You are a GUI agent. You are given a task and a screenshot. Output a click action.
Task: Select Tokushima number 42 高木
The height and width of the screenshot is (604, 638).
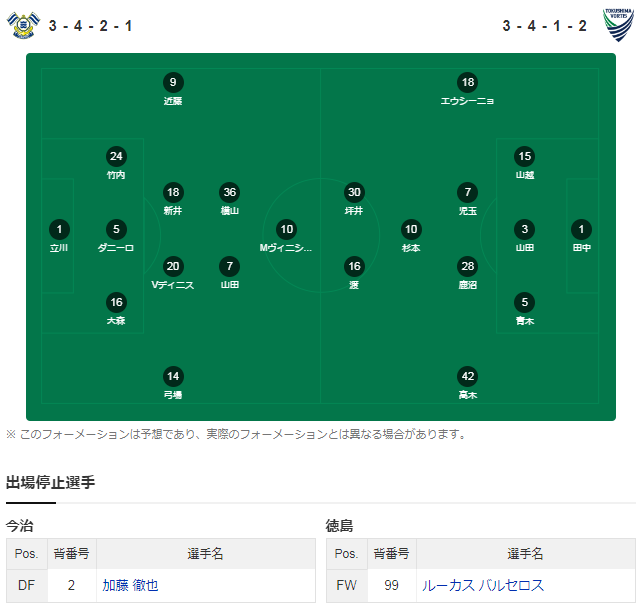point(468,383)
